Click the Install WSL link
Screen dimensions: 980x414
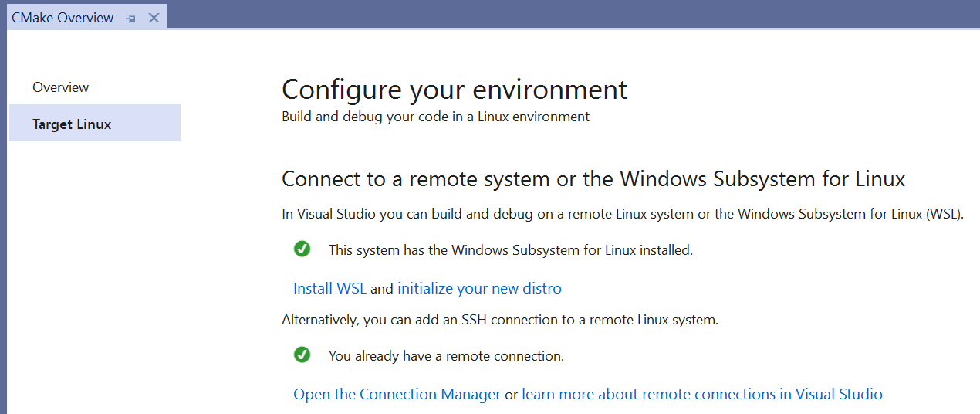click(x=329, y=289)
